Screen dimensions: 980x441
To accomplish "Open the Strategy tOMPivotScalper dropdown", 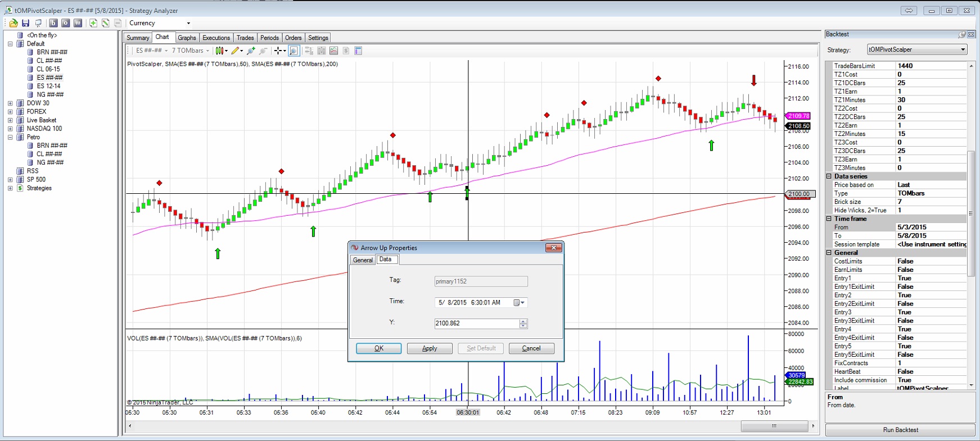I will 917,49.
